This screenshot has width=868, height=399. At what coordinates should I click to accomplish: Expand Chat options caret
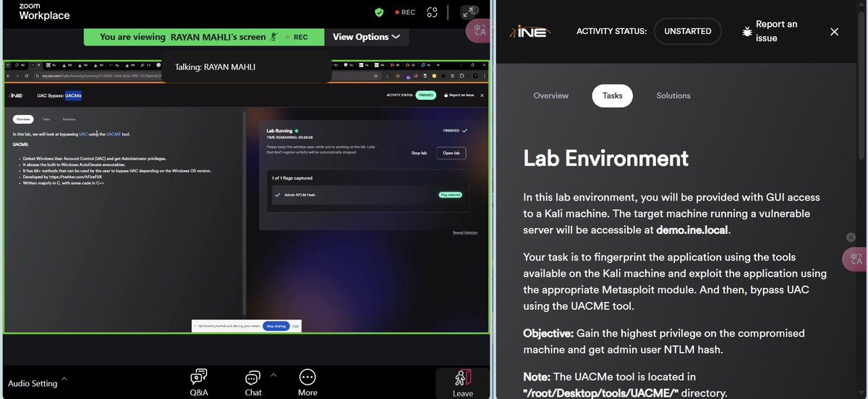tap(273, 375)
